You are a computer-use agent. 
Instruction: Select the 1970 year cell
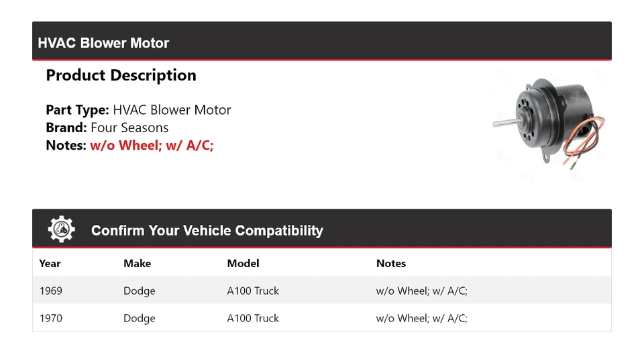click(x=51, y=318)
